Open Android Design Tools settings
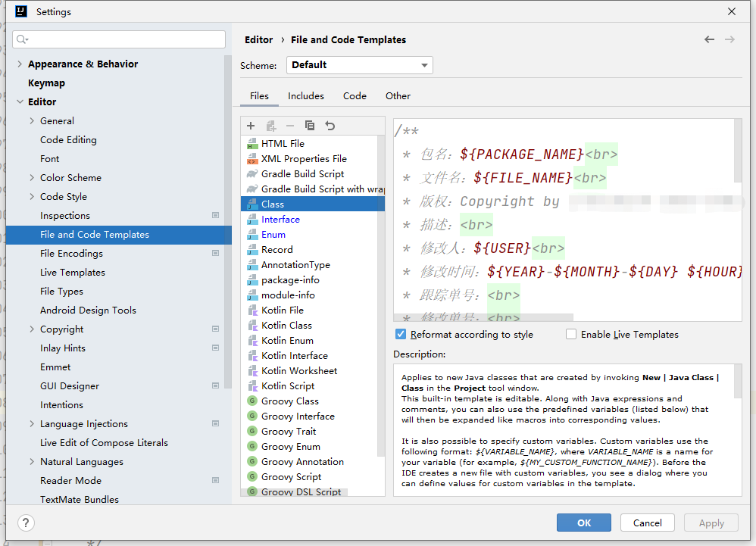 pyautogui.click(x=88, y=310)
